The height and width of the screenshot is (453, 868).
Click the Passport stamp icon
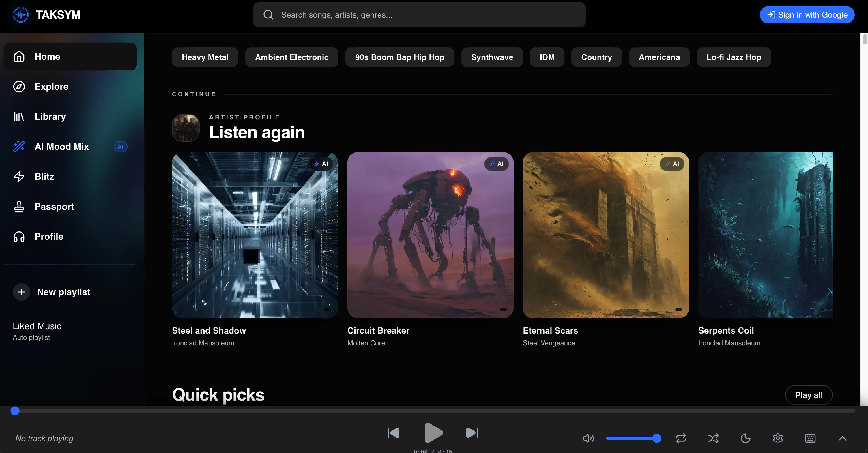coord(19,207)
